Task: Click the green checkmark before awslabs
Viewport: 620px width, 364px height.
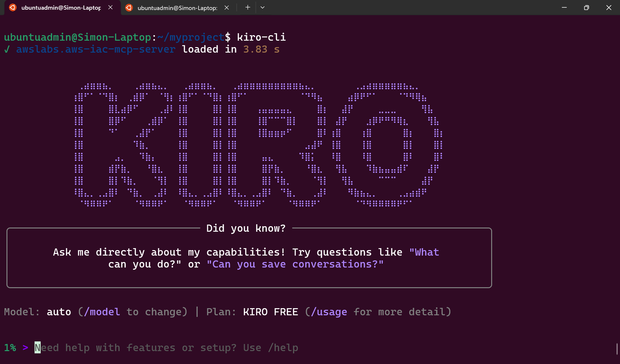Action: click(x=7, y=49)
